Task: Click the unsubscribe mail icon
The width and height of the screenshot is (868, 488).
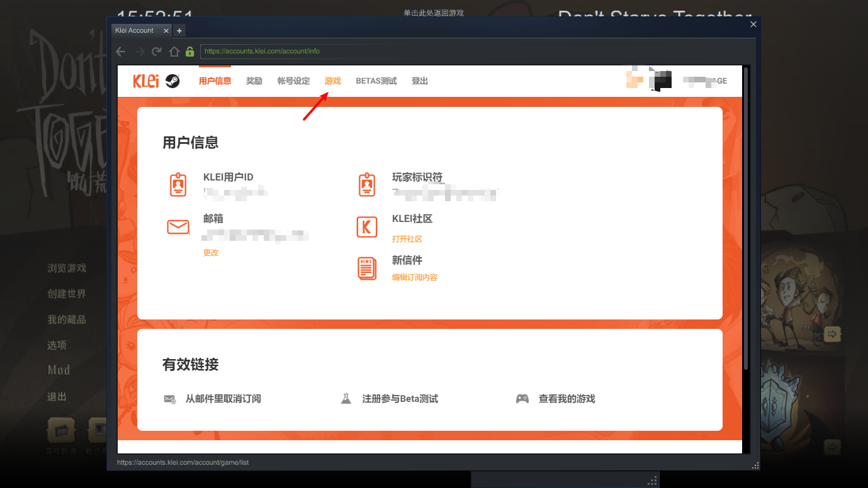Action: [x=170, y=399]
